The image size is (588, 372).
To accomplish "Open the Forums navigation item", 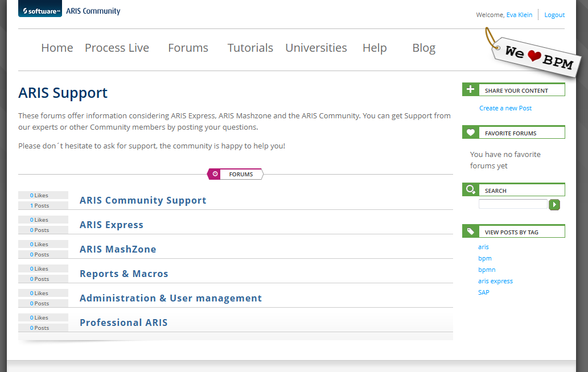I will pos(188,48).
